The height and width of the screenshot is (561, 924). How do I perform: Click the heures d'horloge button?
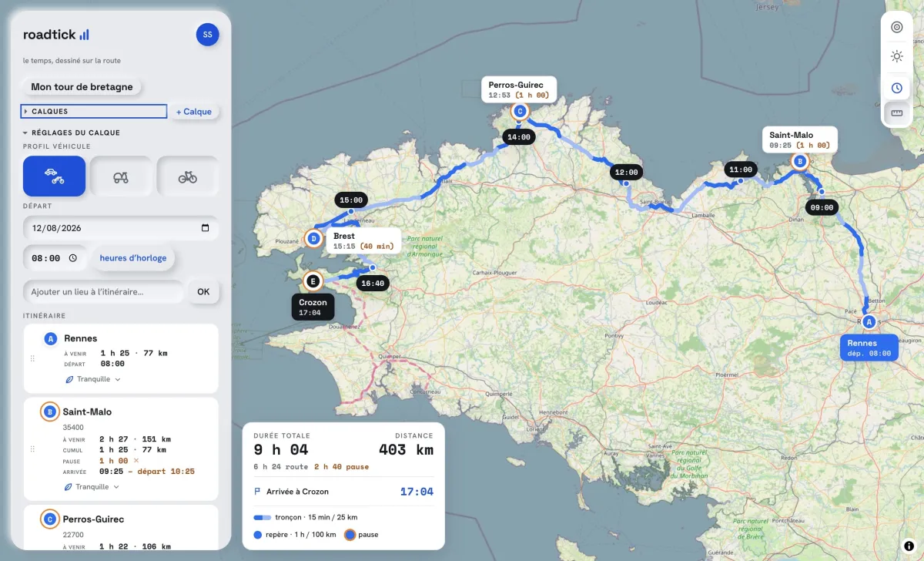133,258
